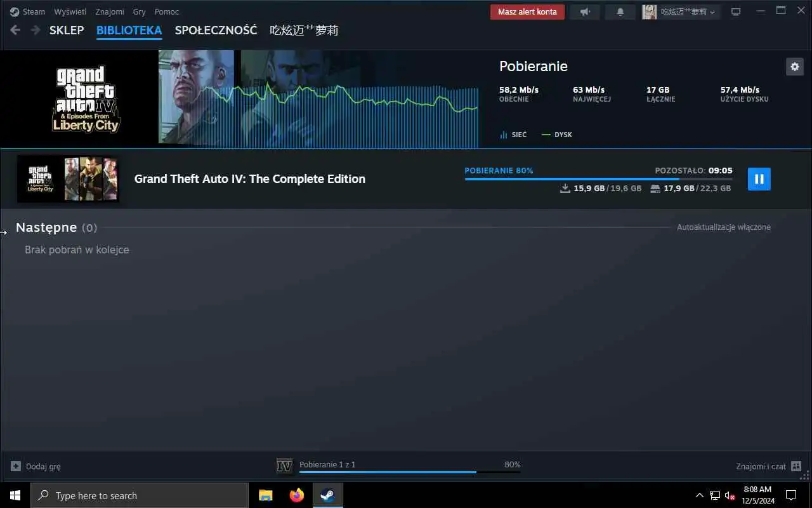Click the muted volume tray icon
Image resolution: width=812 pixels, height=508 pixels.
(x=730, y=495)
